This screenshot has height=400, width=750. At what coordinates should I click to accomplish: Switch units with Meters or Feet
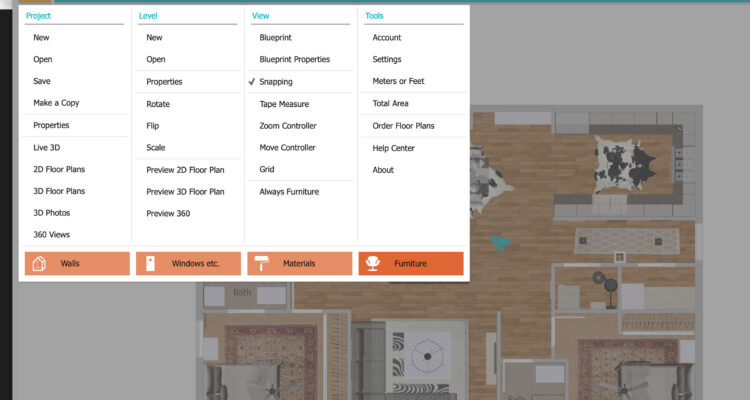398,82
